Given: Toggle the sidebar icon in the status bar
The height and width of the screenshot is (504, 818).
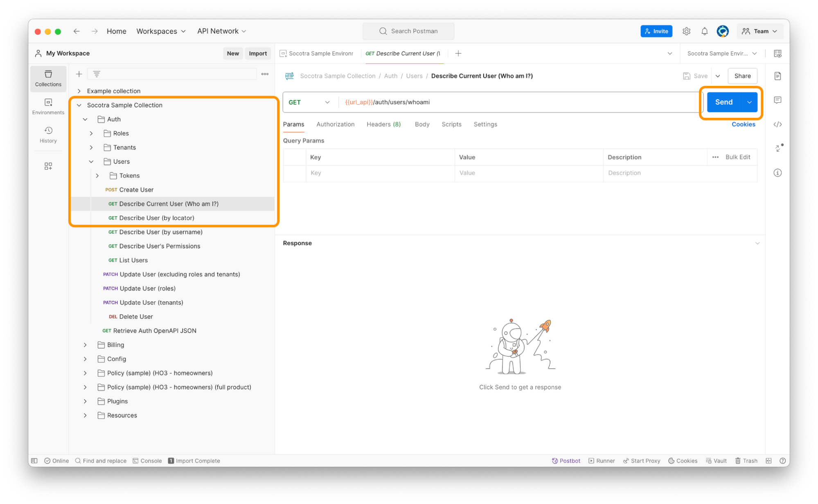Looking at the screenshot, I should click(x=34, y=461).
